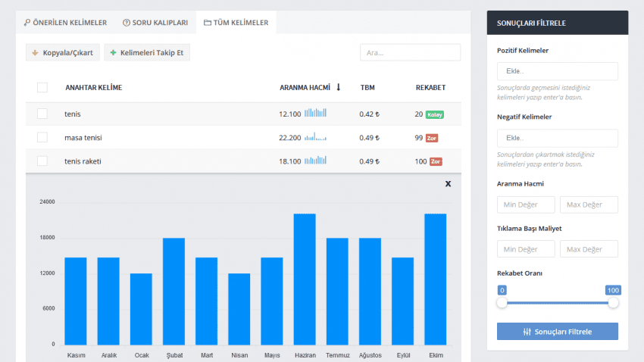The width and height of the screenshot is (644, 362).
Task: Switch to SORU KALIPLARI tab
Action: [155, 23]
